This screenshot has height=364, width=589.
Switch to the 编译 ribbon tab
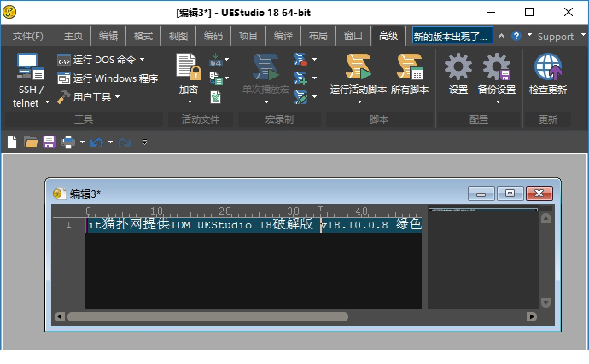(283, 36)
